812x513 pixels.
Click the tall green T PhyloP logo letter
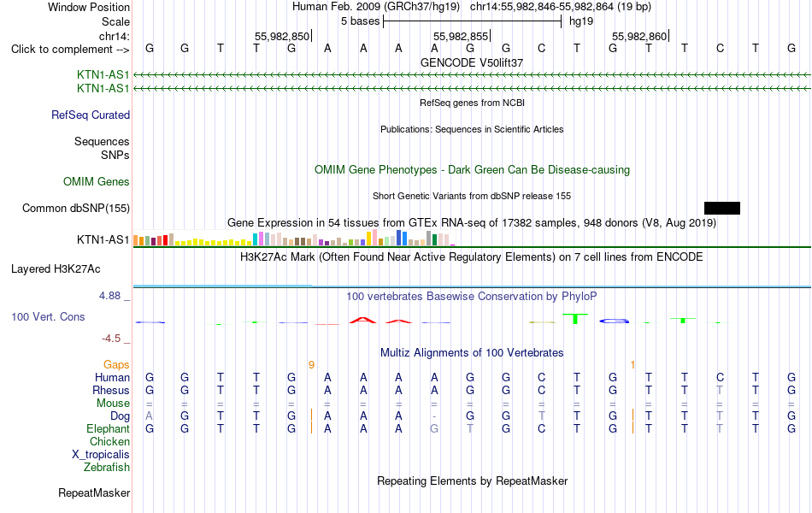coord(576,318)
